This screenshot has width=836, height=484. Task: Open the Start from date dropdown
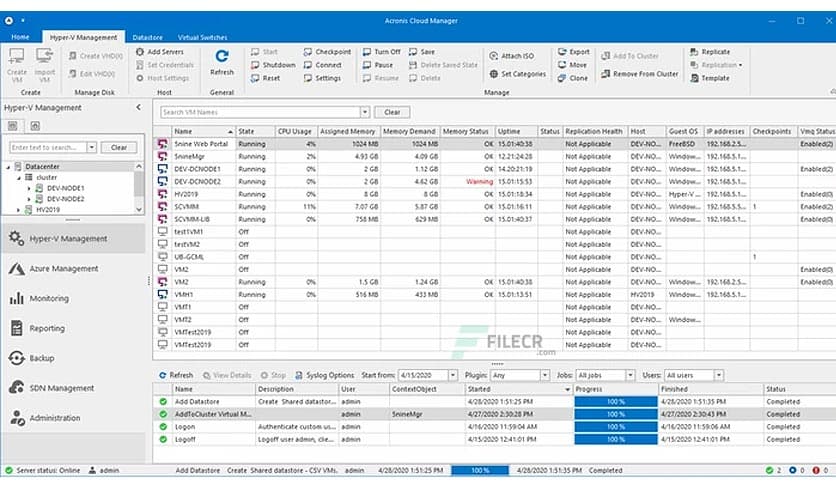(453, 375)
